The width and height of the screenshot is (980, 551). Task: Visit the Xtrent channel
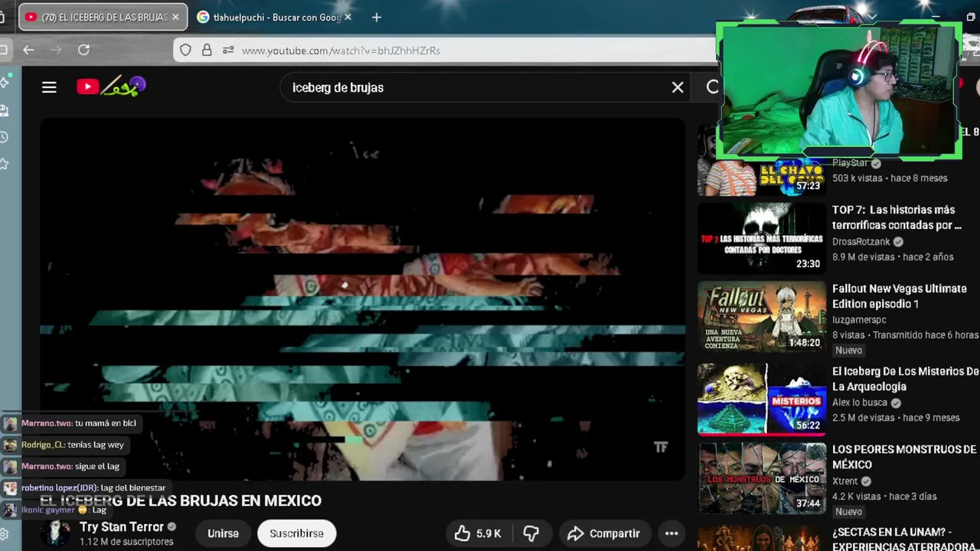845,481
